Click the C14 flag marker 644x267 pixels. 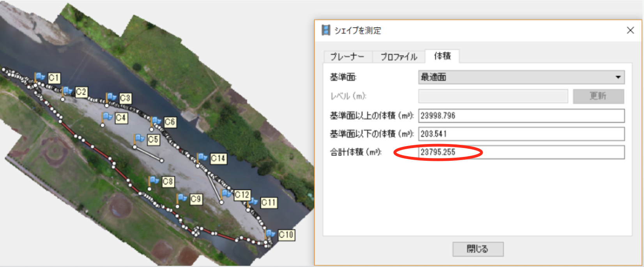click(x=202, y=157)
